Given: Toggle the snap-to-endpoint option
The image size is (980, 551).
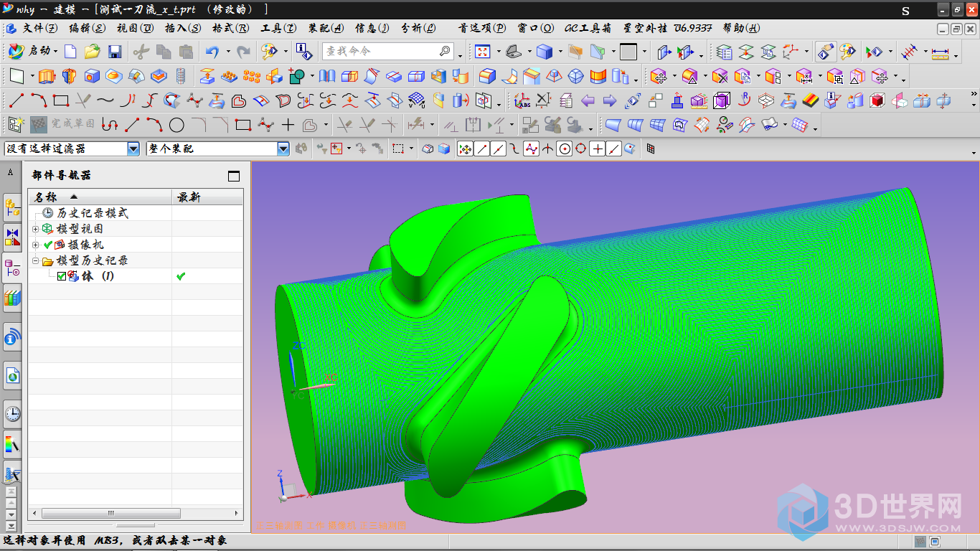Looking at the screenshot, I should point(482,149).
